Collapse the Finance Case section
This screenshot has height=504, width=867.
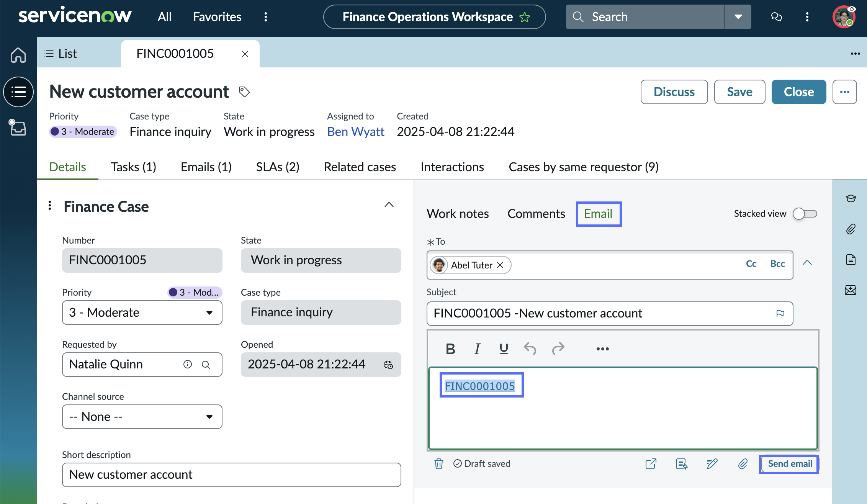click(389, 205)
